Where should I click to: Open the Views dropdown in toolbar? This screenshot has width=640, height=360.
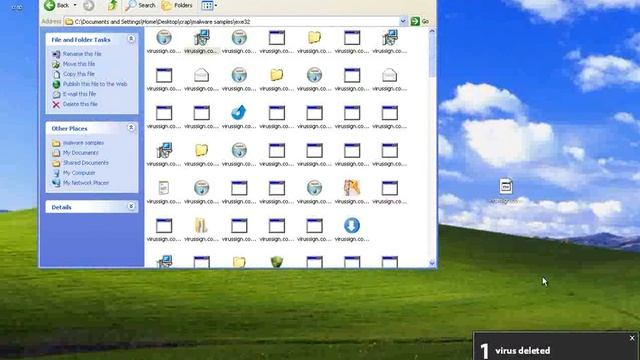209,5
